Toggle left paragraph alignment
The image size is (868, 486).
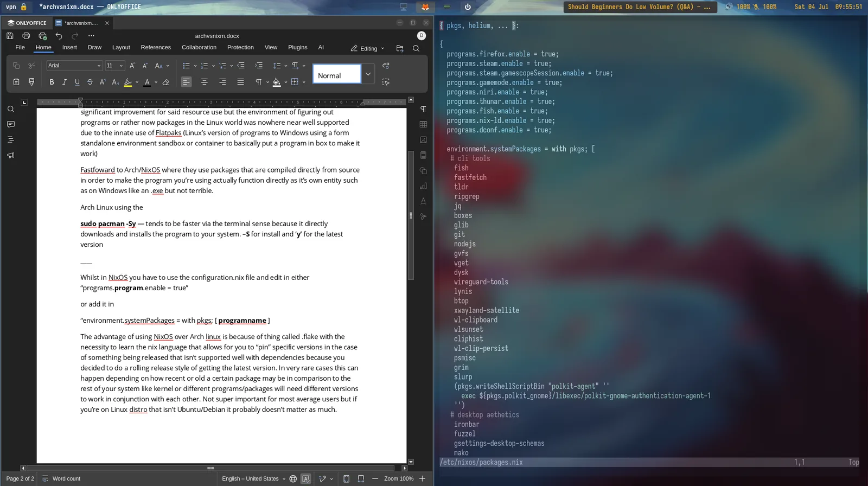pos(186,82)
